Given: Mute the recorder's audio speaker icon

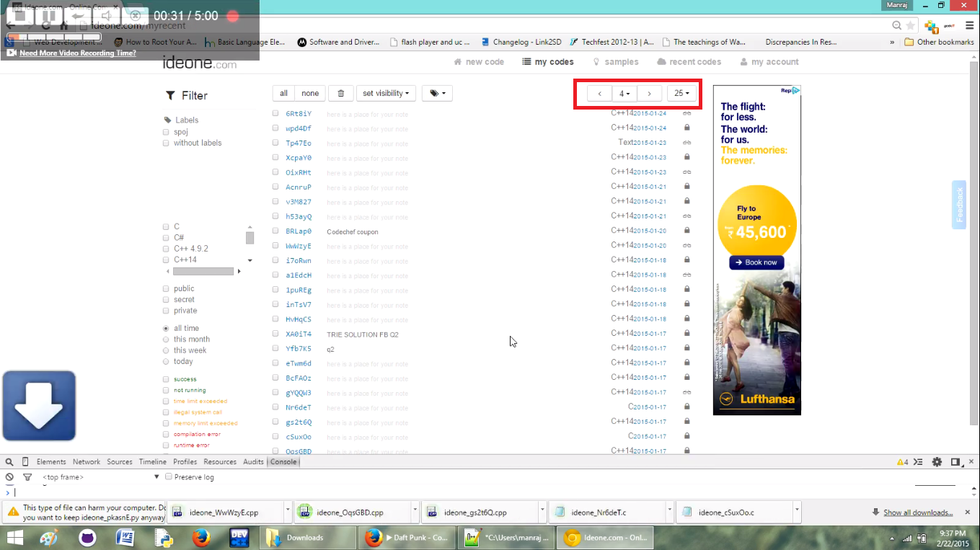Looking at the screenshot, I should pos(107,16).
